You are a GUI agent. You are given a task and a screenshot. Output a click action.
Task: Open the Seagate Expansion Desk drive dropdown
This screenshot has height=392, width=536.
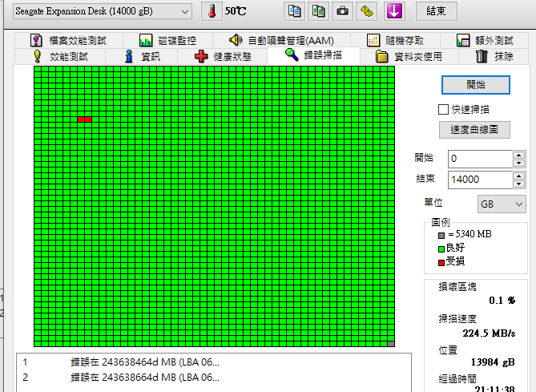(x=103, y=11)
